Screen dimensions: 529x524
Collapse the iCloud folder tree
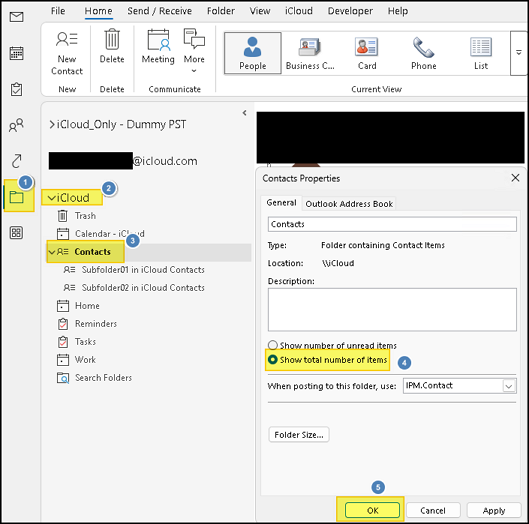tap(51, 198)
